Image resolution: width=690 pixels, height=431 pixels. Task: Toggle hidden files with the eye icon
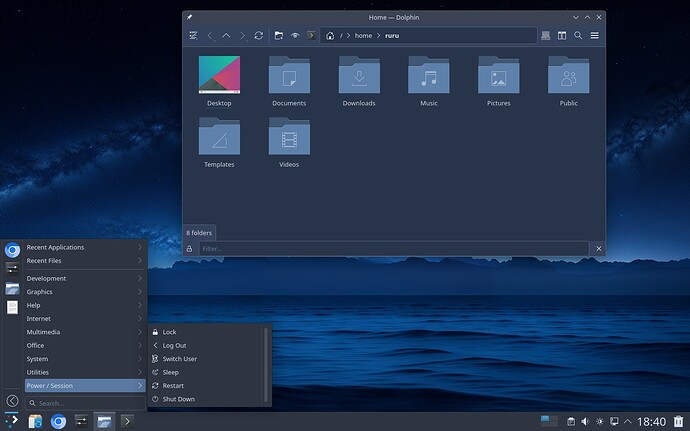pos(295,35)
